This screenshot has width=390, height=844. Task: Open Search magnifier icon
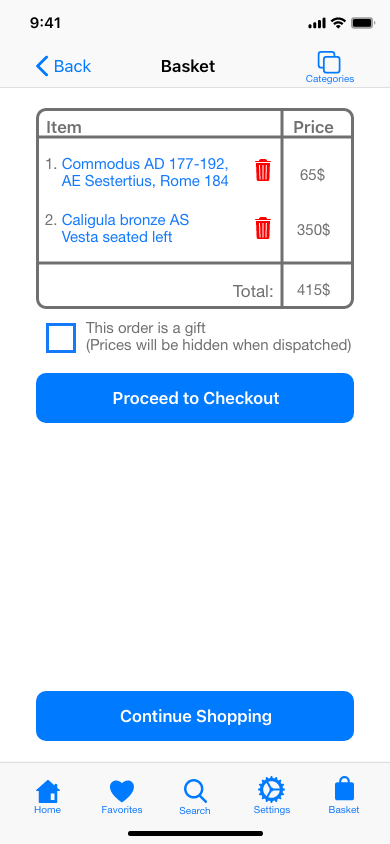click(195, 791)
